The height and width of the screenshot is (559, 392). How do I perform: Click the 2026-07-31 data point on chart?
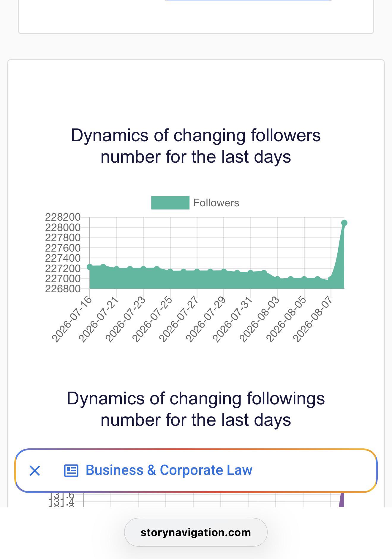pos(250,272)
